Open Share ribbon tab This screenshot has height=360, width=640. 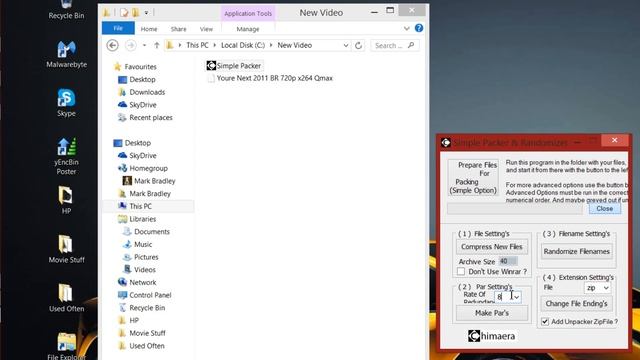pos(178,29)
